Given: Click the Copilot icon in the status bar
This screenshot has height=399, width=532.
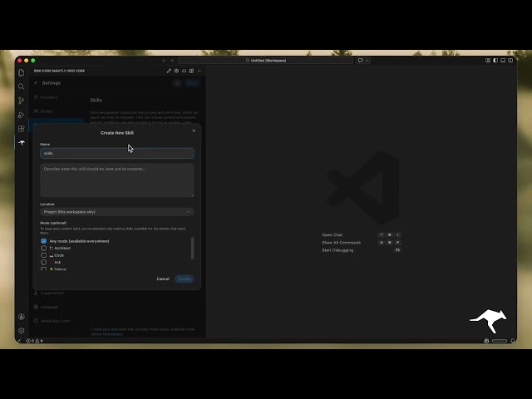Looking at the screenshot, I should click(x=486, y=341).
